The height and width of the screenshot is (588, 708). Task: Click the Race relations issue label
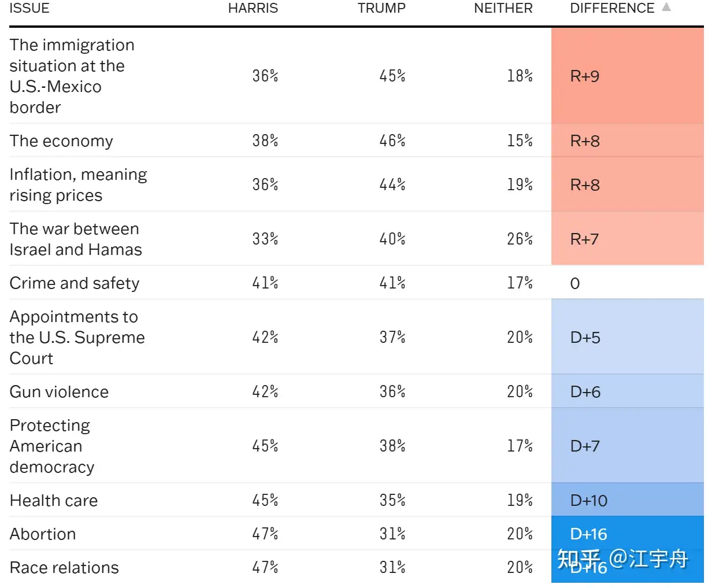pos(64,568)
